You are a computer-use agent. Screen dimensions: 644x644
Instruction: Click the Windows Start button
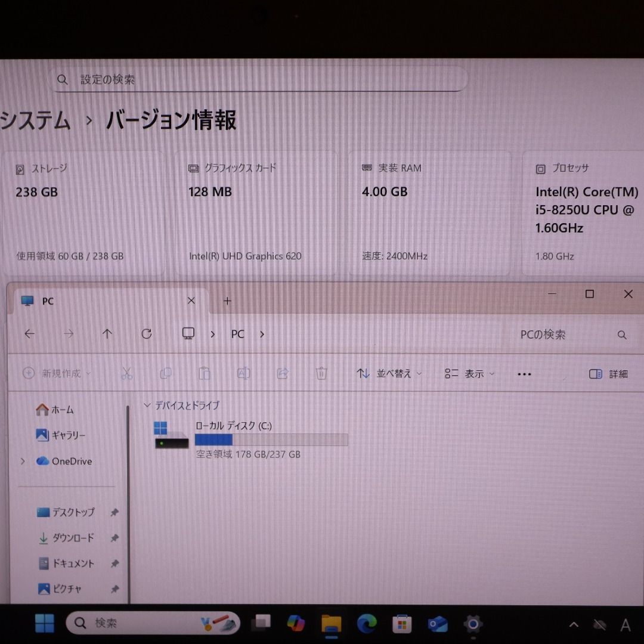click(45, 624)
